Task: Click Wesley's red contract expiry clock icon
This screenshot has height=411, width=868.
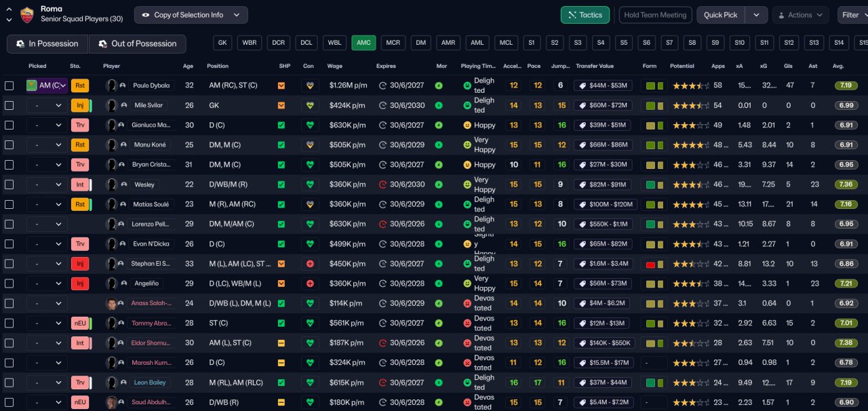Action: 383,184
